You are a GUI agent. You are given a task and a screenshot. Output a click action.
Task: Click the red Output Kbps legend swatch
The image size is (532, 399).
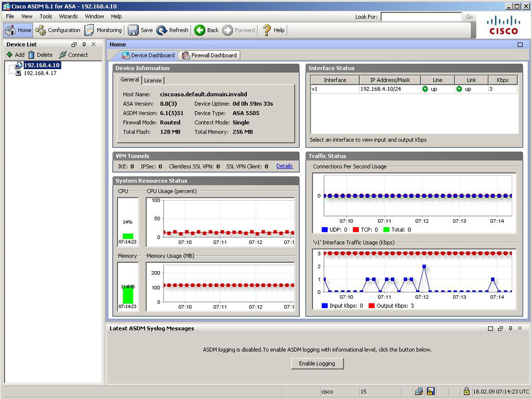(371, 305)
